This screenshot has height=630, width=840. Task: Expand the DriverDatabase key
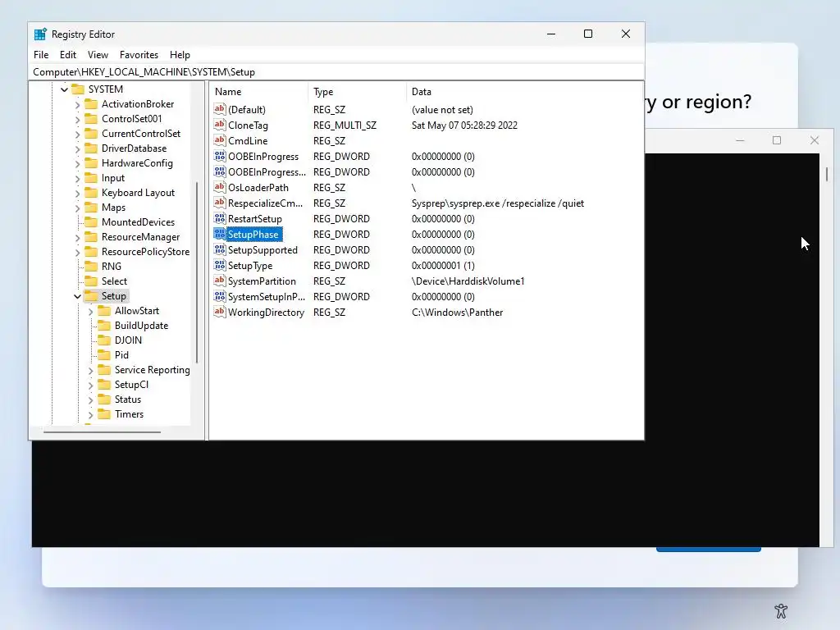77,148
